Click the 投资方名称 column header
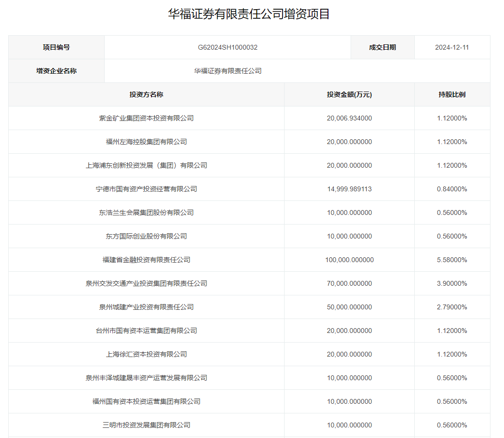This screenshot has height=438, width=504. point(146,94)
